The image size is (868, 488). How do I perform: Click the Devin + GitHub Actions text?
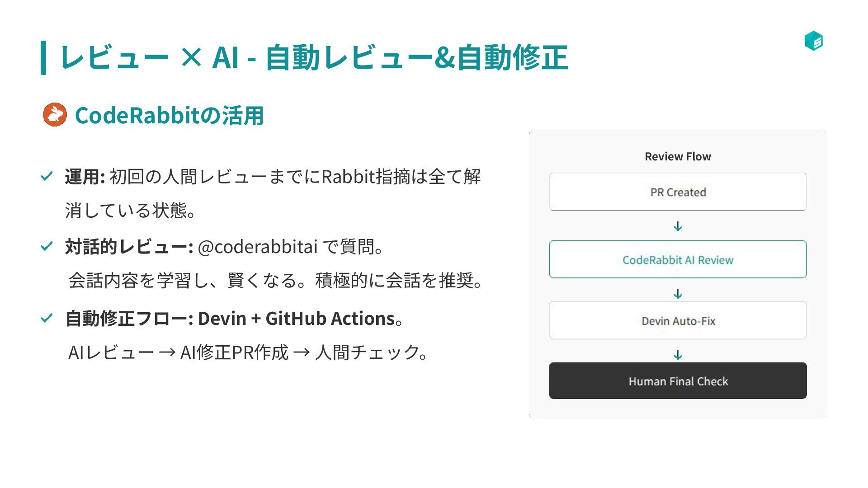pyautogui.click(x=296, y=319)
